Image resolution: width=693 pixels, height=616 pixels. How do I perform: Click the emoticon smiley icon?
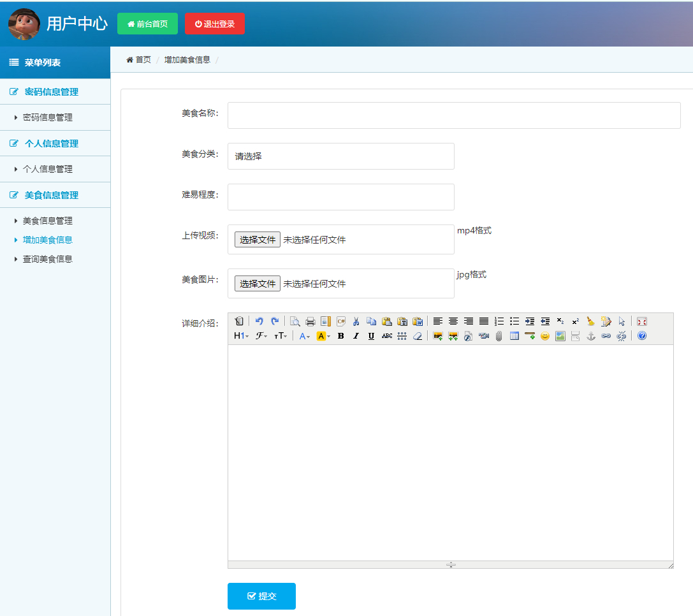(543, 336)
